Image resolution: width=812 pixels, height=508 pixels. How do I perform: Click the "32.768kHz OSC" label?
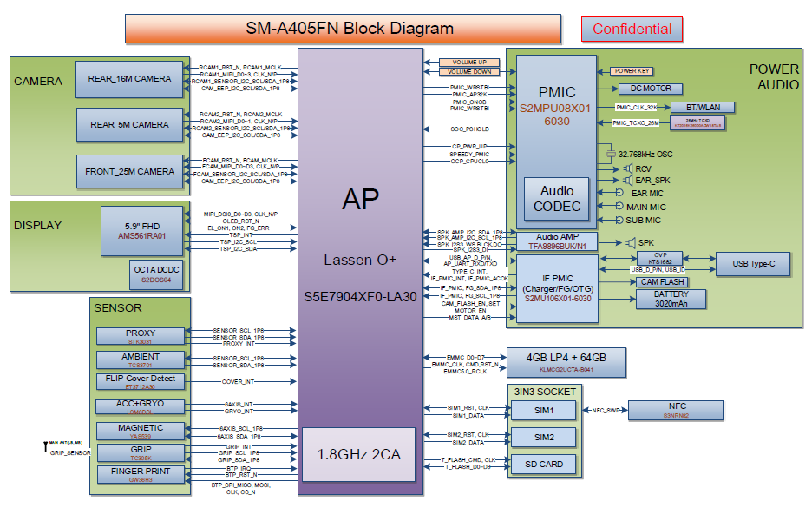pyautogui.click(x=645, y=155)
